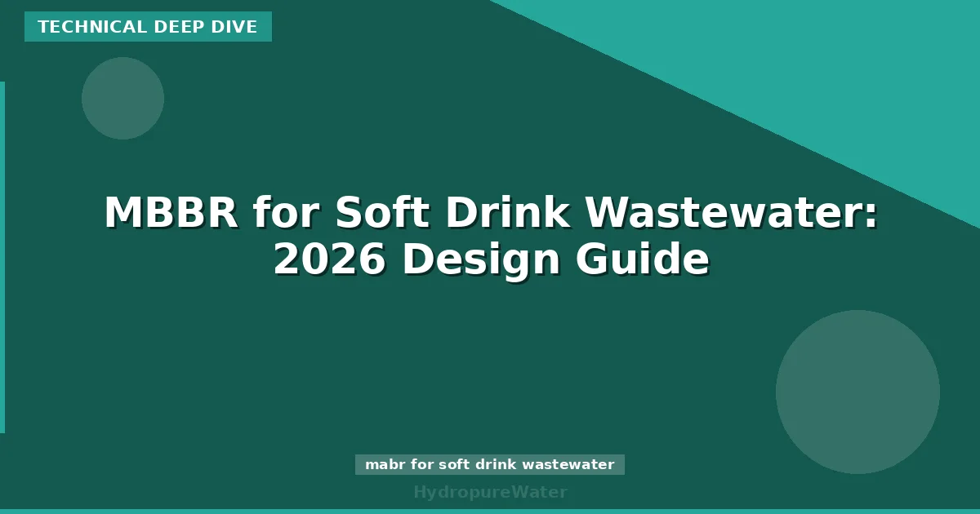
Task: Click the 'HydropureWater' brand text
Action: click(490, 492)
